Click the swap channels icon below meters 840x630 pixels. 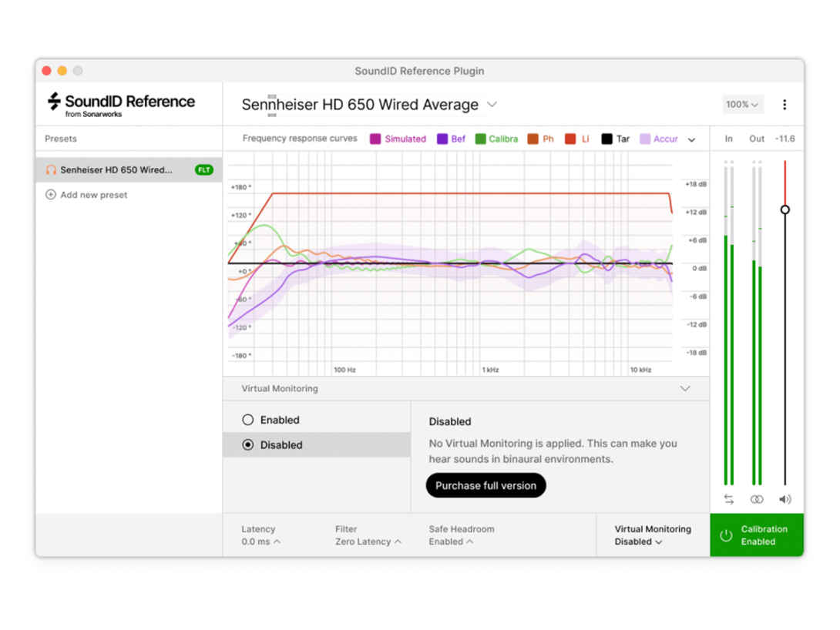tap(728, 499)
